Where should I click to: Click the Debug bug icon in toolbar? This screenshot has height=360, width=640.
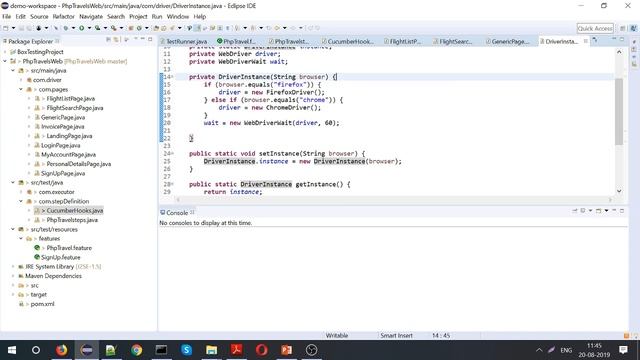pyautogui.click(x=65, y=28)
